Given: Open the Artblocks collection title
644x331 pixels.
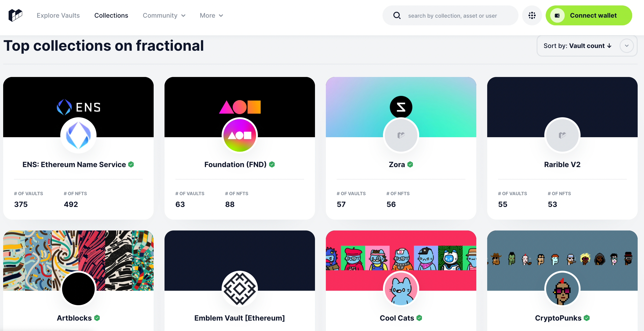Looking at the screenshot, I should pyautogui.click(x=74, y=318).
